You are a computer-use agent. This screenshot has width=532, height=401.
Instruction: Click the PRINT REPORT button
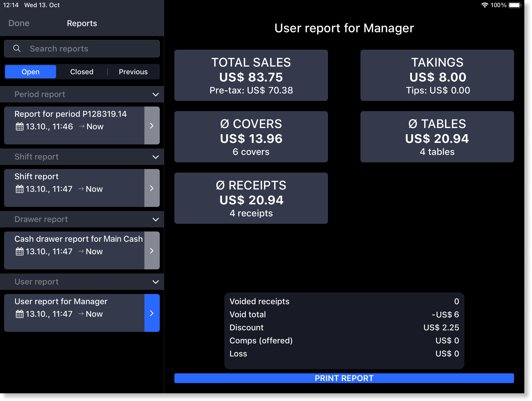(344, 378)
